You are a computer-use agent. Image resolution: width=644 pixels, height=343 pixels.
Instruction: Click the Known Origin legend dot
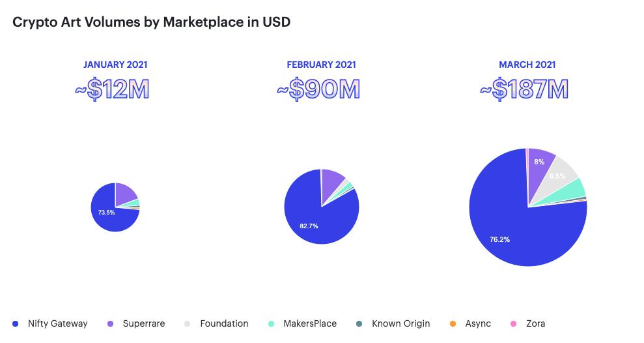click(359, 323)
